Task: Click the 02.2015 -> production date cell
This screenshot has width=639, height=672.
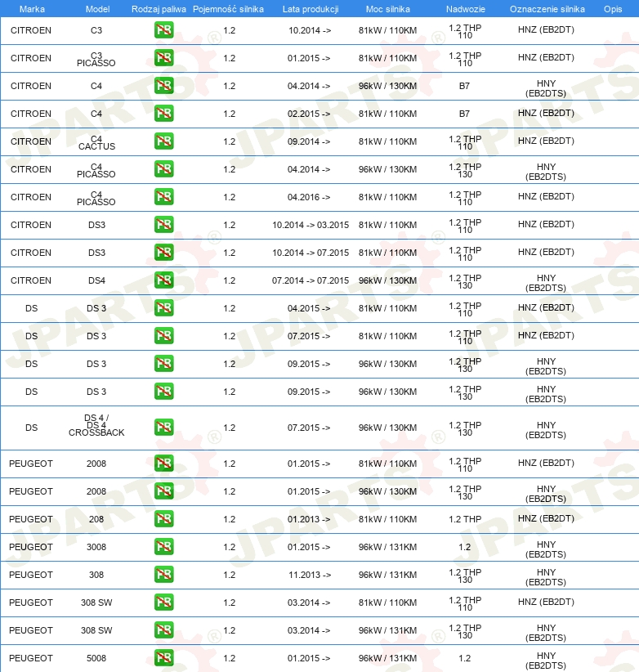Action: 309,114
